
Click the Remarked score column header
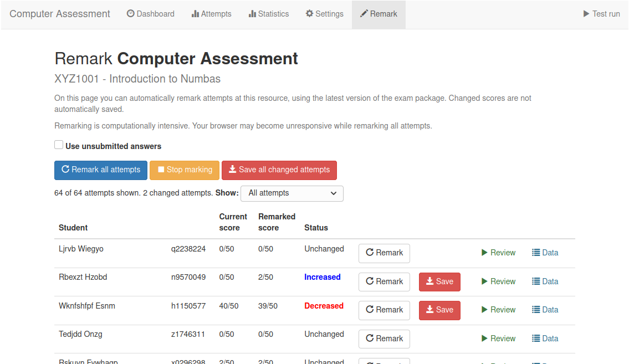pyautogui.click(x=277, y=223)
